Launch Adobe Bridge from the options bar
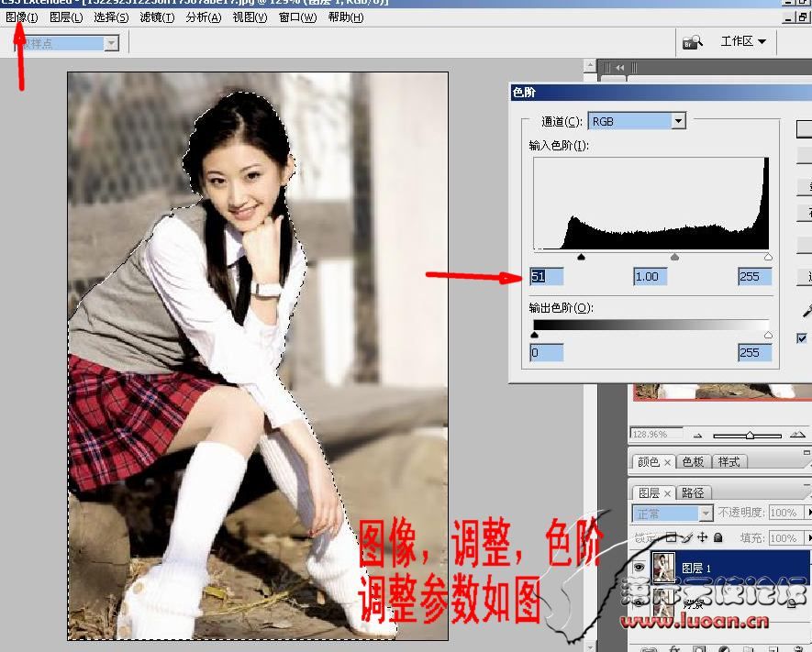The width and height of the screenshot is (812, 652). point(692,42)
